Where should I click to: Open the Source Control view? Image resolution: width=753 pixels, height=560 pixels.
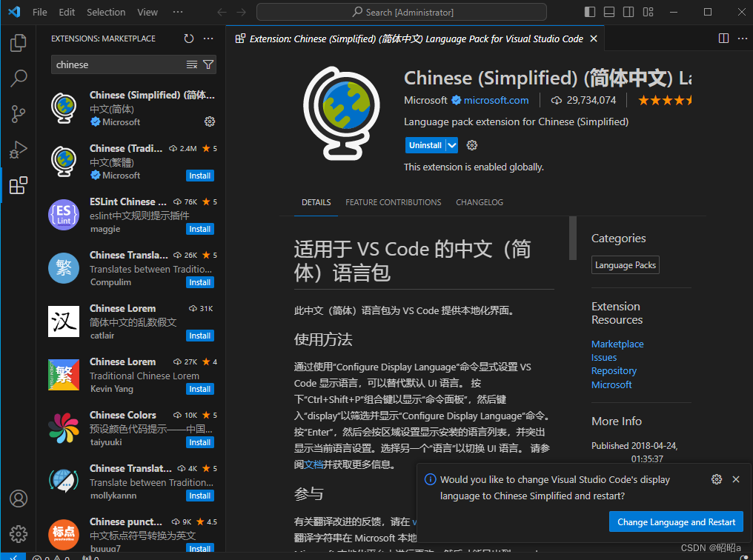[x=19, y=114]
